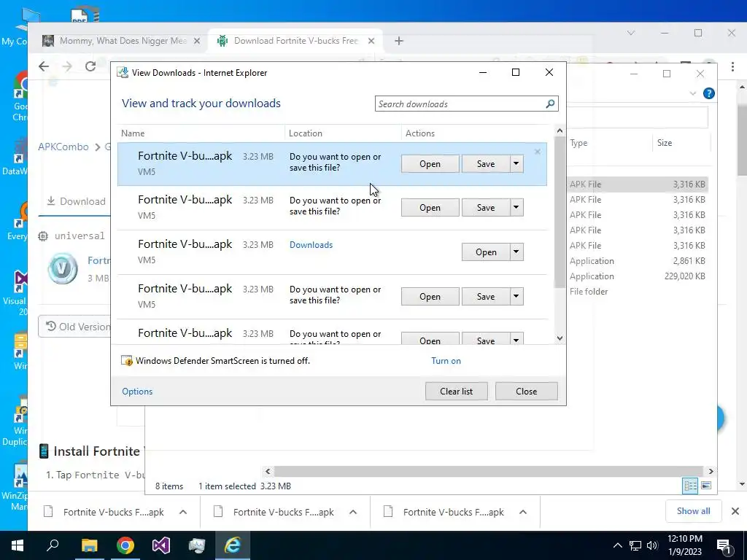Open the network icon in the tray
This screenshot has height=560, width=747.
(635, 545)
